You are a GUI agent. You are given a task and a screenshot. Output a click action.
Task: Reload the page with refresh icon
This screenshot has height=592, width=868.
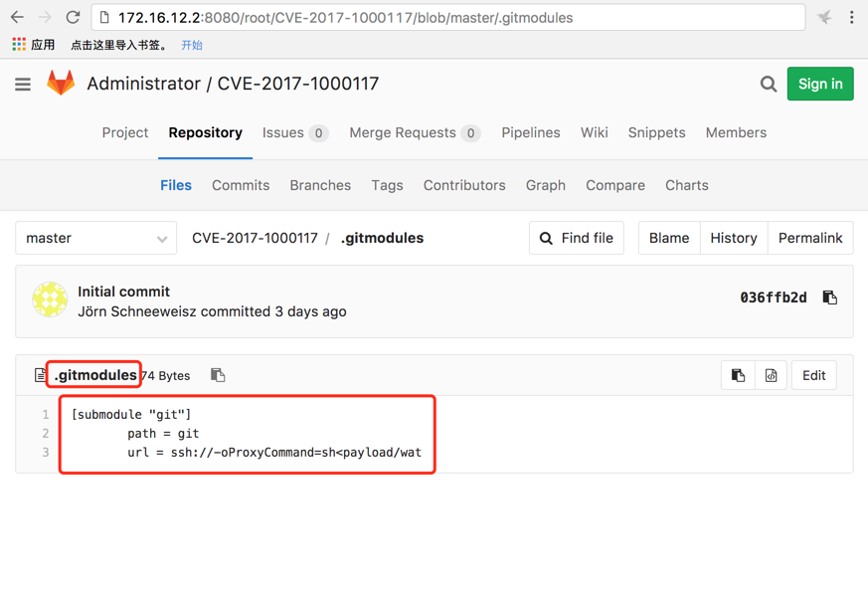pos(73,17)
